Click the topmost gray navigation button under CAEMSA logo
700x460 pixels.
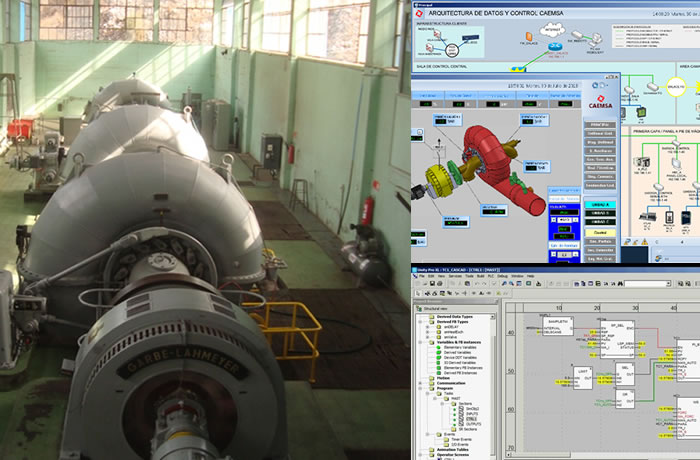click(x=600, y=125)
